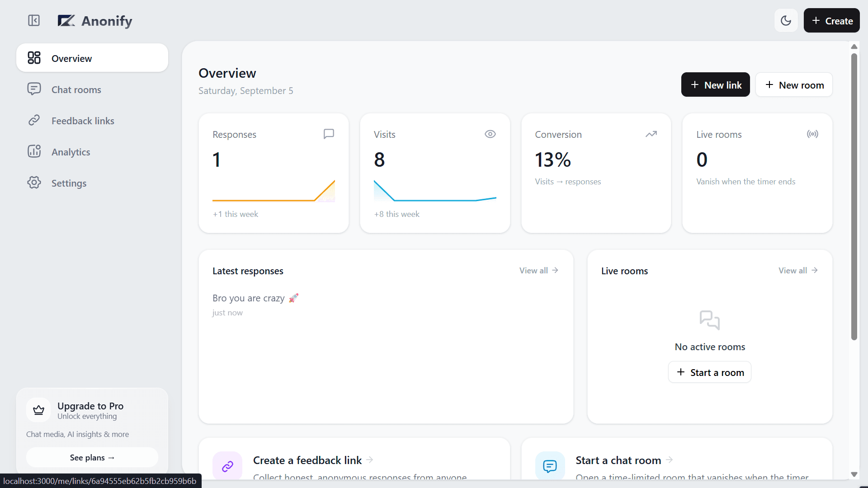Click the scrollbar up arrow
868x488 pixels.
pyautogui.click(x=854, y=47)
